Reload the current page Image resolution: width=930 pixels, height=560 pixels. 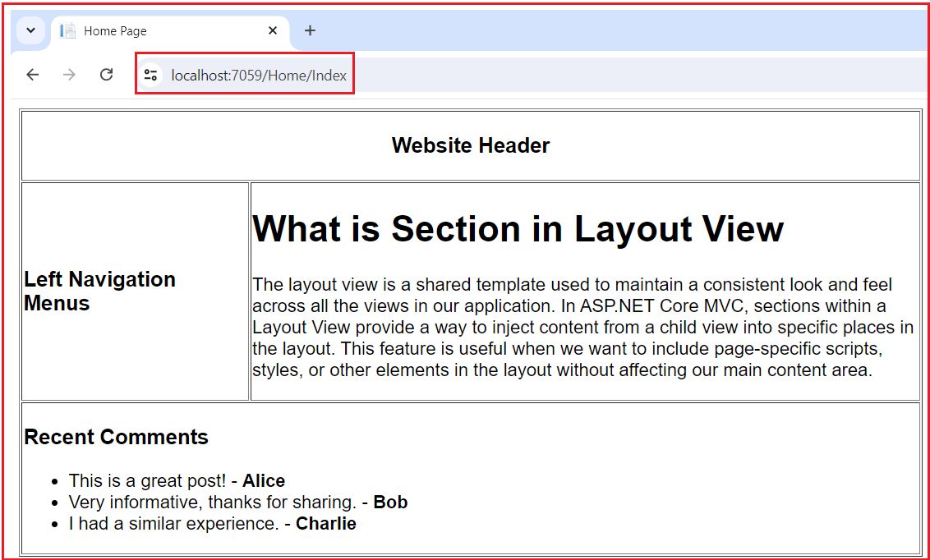[106, 75]
